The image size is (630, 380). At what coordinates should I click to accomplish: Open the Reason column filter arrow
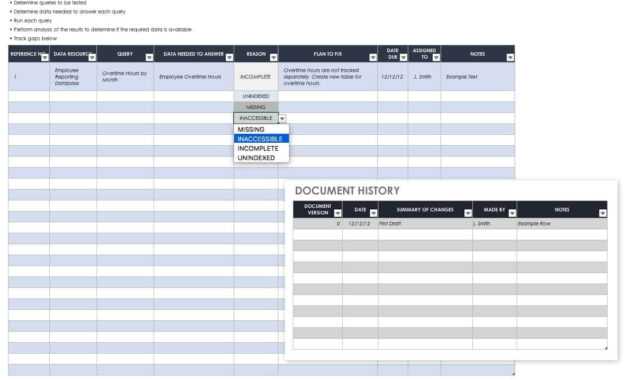click(x=273, y=58)
